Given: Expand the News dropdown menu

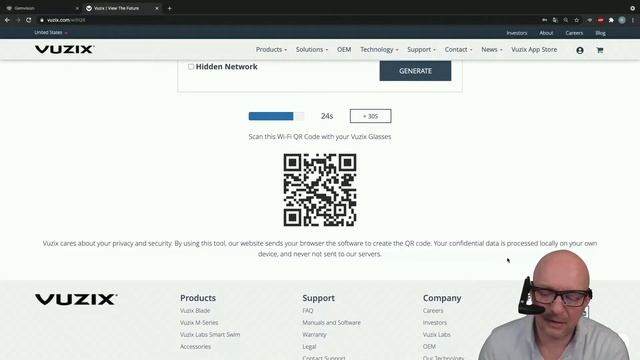Looking at the screenshot, I should pyautogui.click(x=492, y=49).
